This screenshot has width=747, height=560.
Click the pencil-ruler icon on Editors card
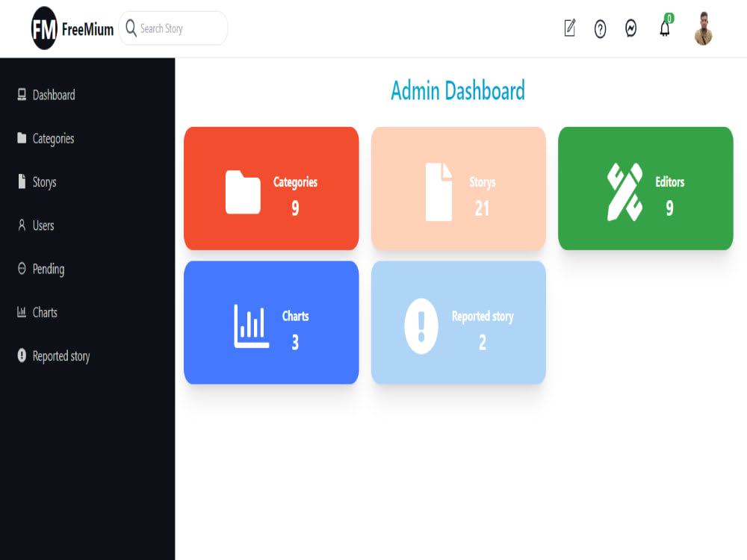(625, 192)
